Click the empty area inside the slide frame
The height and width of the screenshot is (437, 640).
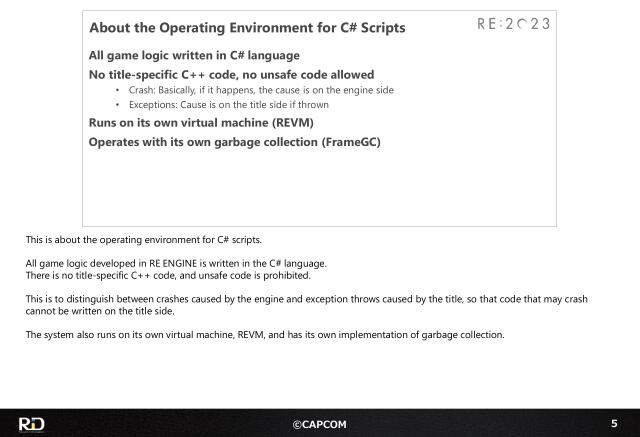(318, 190)
